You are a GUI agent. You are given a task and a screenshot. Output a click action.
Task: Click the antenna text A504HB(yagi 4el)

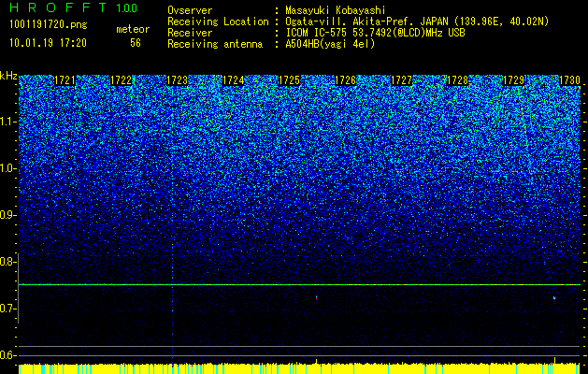pyautogui.click(x=330, y=44)
